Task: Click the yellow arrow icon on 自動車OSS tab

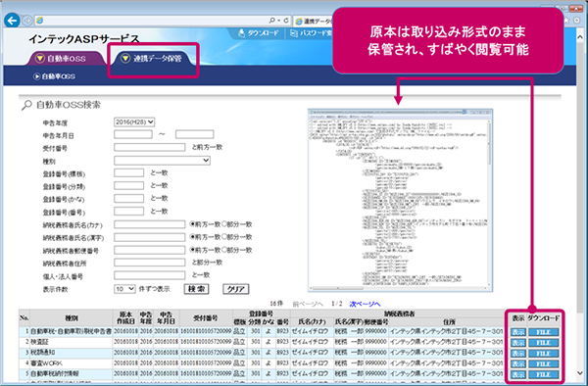Action: [40, 59]
